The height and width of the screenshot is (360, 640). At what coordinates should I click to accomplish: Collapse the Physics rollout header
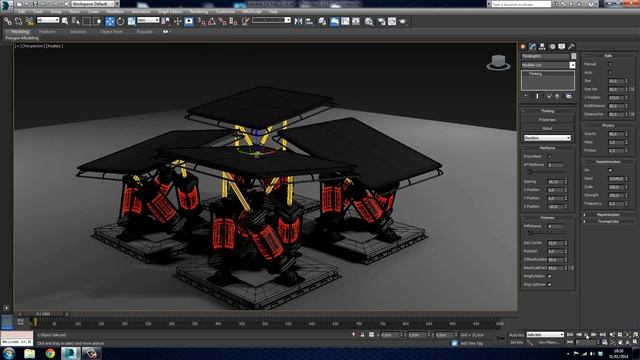tap(608, 125)
